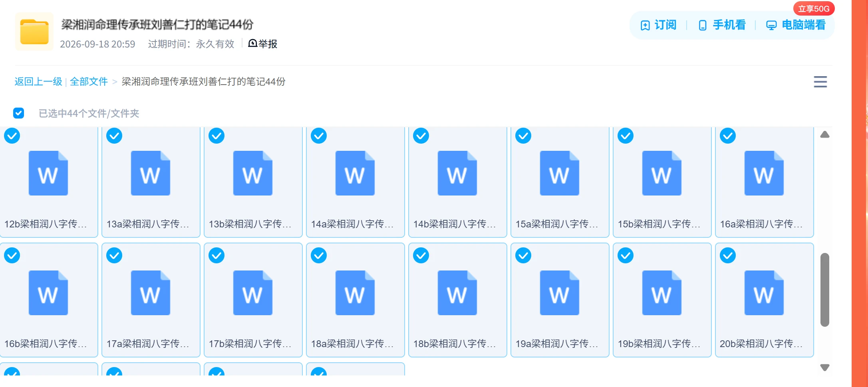Open the 16a梁相润八字传 Word file icon
This screenshot has width=868, height=387.
pos(764,173)
